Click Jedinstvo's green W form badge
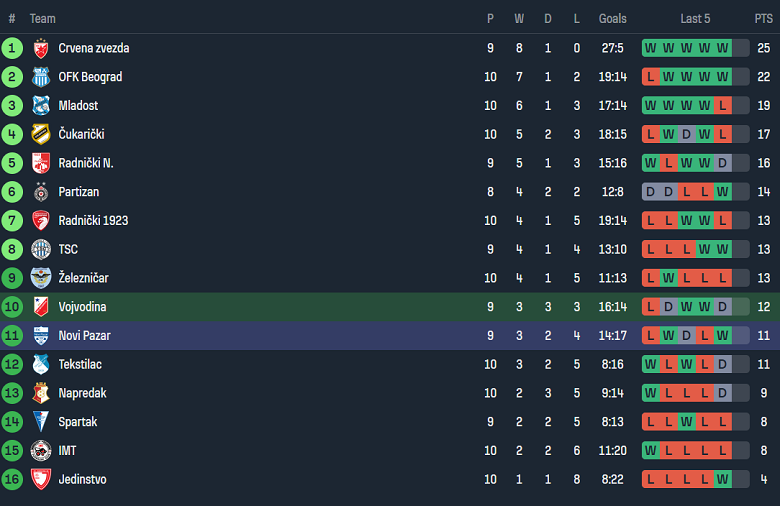This screenshot has height=506, width=780. [722, 480]
